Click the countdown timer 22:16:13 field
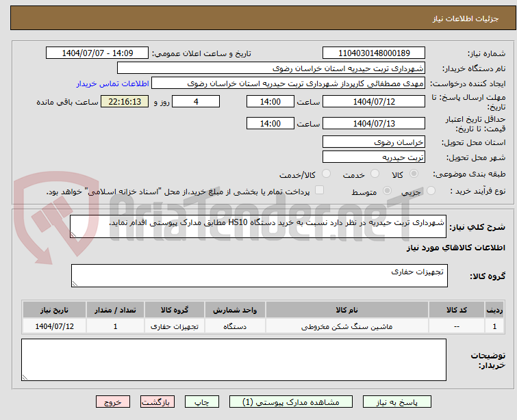The height and width of the screenshot is (420, 517). [125, 101]
